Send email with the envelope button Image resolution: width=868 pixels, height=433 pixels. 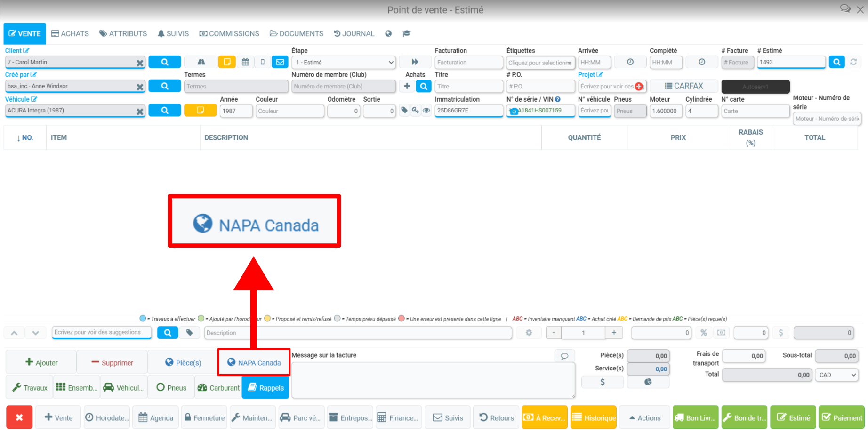[x=280, y=62]
